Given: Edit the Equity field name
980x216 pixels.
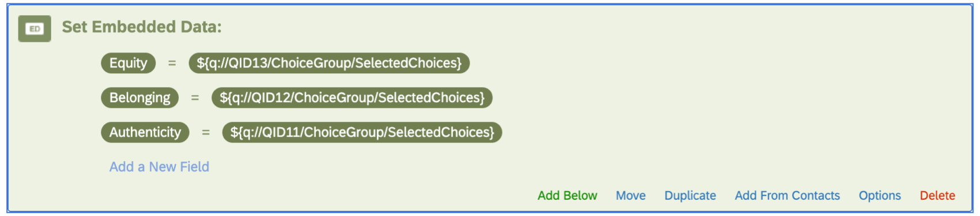Looking at the screenshot, I should (129, 63).
